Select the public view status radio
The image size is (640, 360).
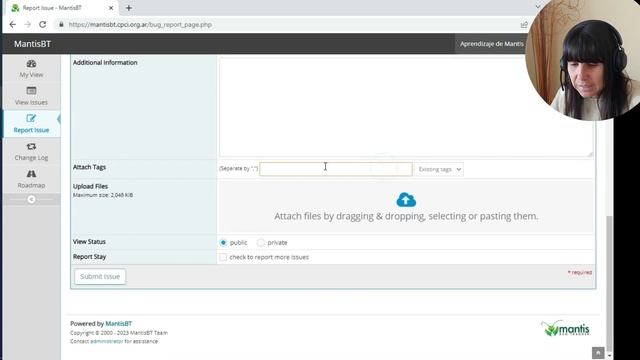[223, 242]
